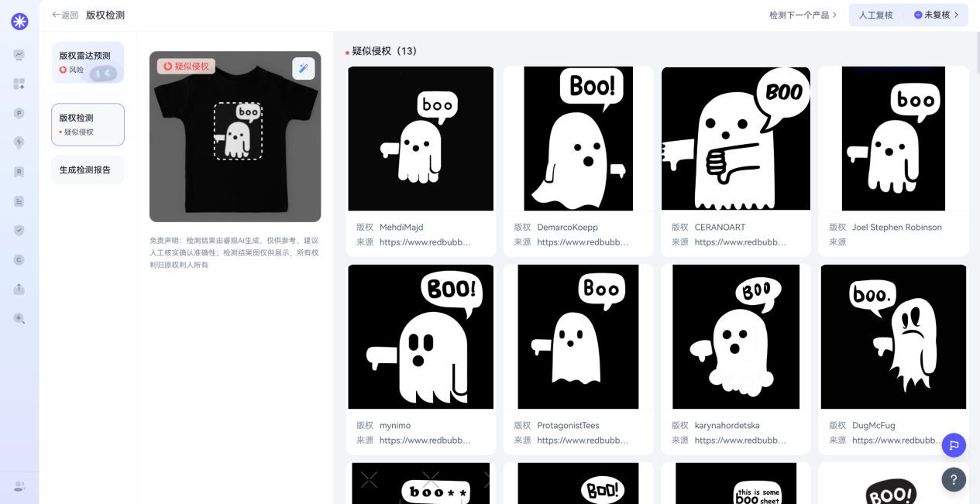Open the apps grid with sparkle icon
Screen dimensions: 980x504
point(19,84)
